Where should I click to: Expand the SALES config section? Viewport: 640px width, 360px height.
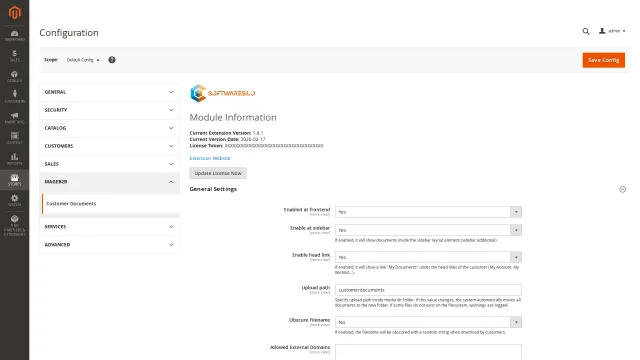click(109, 164)
